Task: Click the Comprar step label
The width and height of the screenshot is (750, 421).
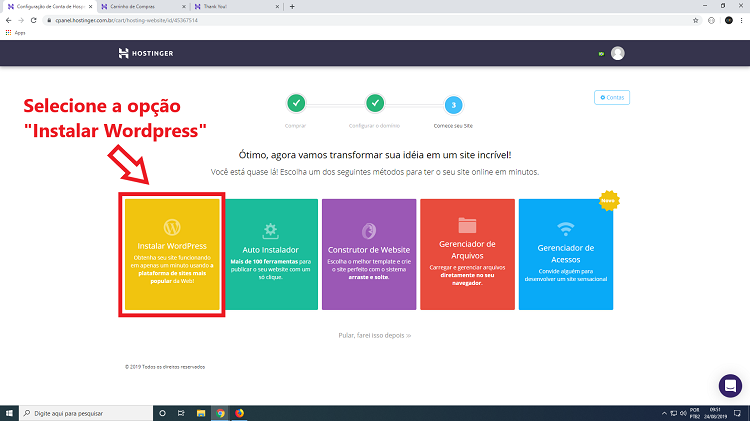Action: point(295,126)
